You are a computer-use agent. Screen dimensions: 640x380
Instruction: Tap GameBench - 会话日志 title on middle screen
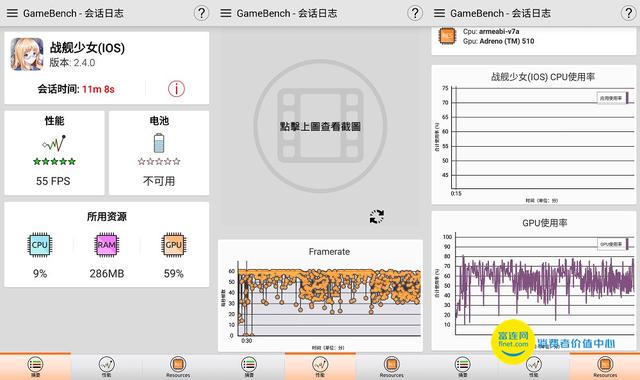click(287, 13)
